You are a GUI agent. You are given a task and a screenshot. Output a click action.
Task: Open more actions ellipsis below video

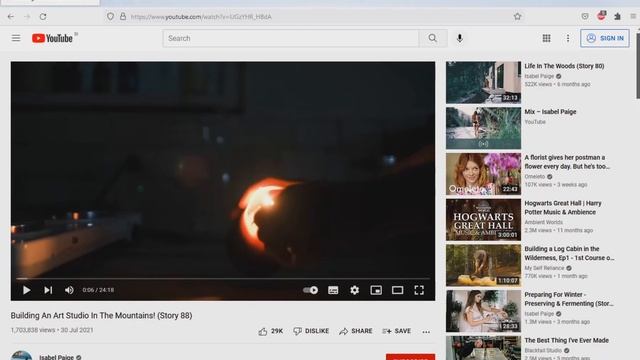(x=426, y=332)
